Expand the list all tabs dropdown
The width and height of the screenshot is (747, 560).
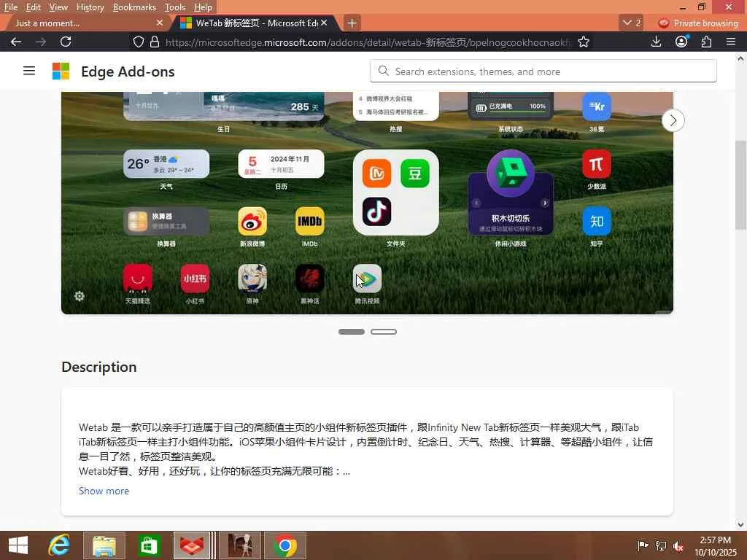click(631, 23)
